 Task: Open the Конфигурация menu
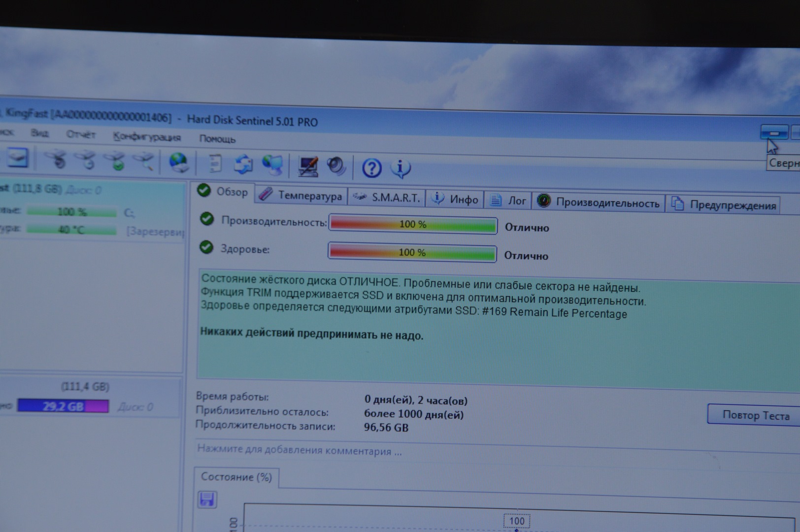point(147,137)
